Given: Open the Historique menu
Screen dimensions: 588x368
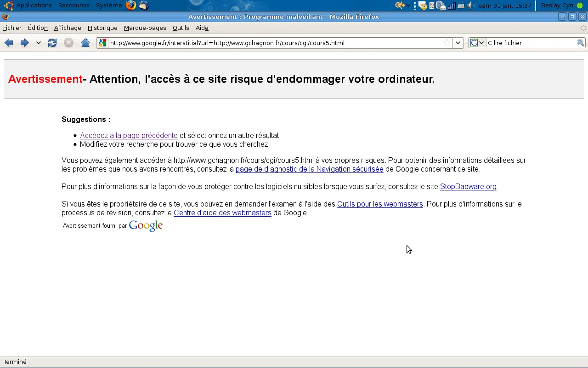Looking at the screenshot, I should (102, 28).
